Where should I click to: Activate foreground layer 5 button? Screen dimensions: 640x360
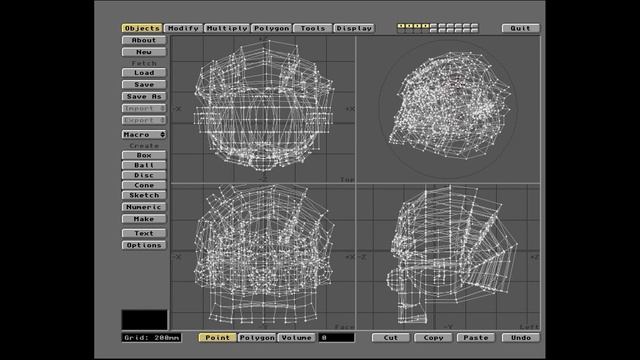pyautogui.click(x=433, y=26)
